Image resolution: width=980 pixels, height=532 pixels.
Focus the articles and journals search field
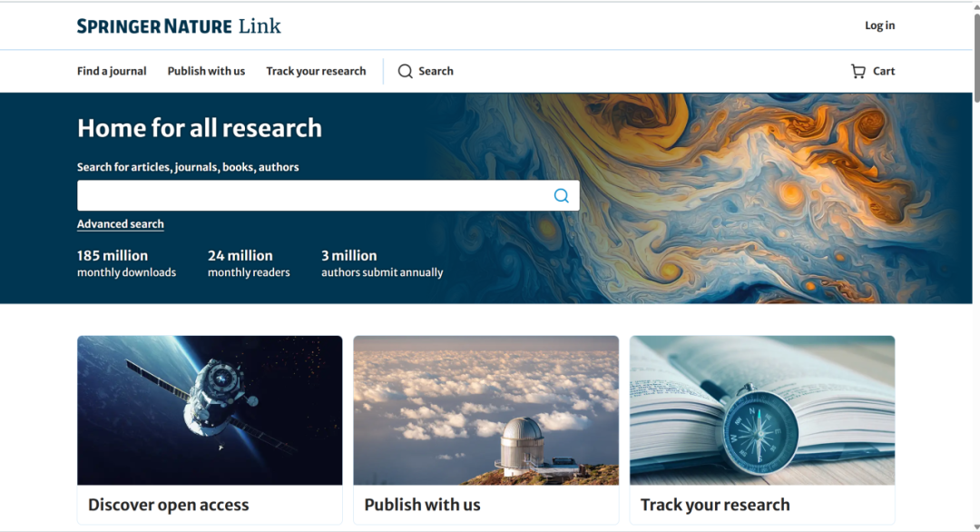tap(312, 196)
